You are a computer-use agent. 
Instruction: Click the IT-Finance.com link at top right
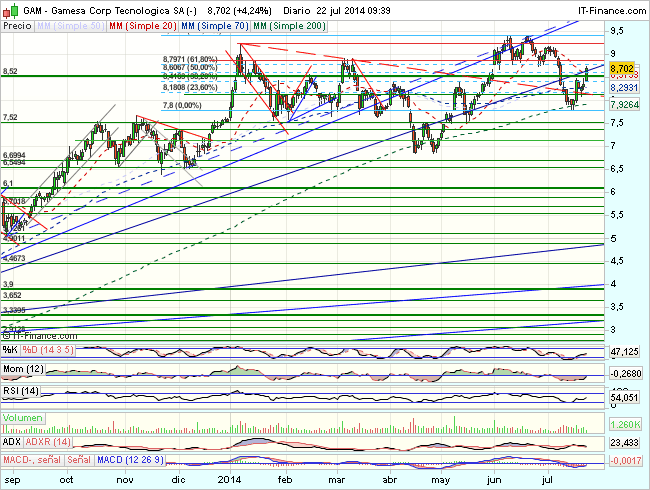pos(604,8)
